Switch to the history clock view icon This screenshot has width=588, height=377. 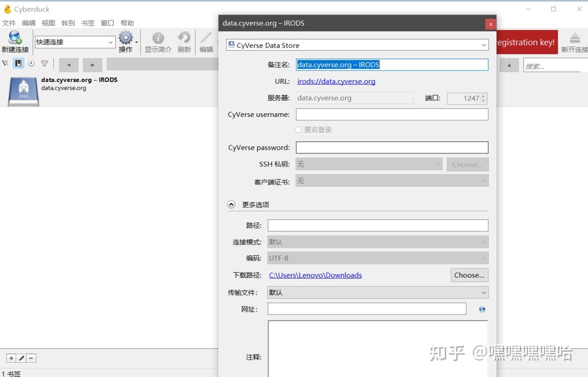(x=31, y=63)
